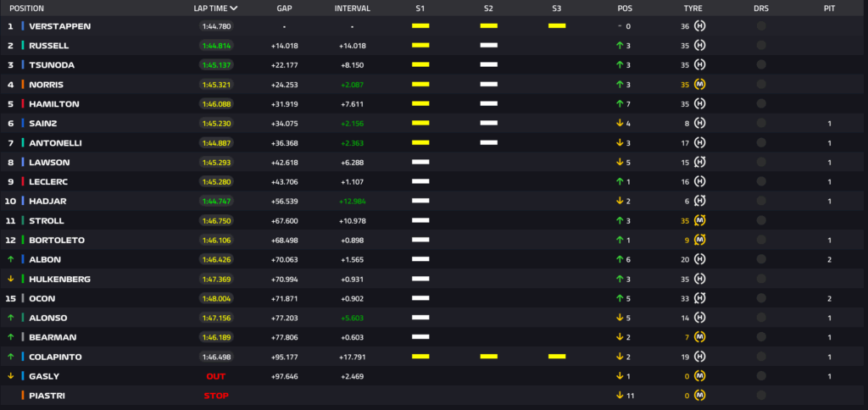Click Stroll's medium tyre compound icon
868x410 pixels.
tap(700, 221)
